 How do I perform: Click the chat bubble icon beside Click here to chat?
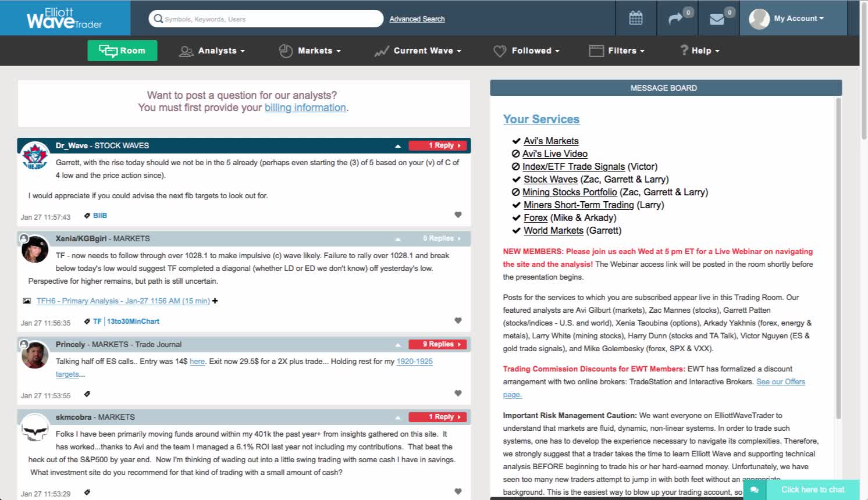754,490
